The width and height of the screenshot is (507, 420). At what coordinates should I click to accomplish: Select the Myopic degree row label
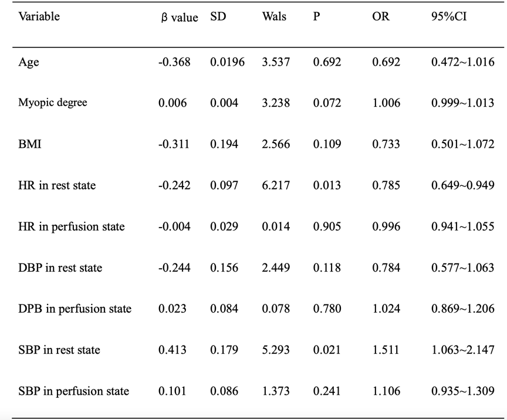click(52, 103)
